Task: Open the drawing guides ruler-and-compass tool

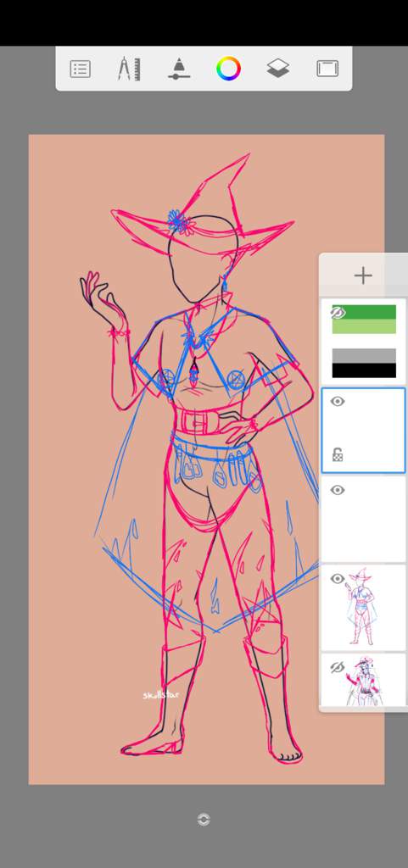Action: point(129,70)
